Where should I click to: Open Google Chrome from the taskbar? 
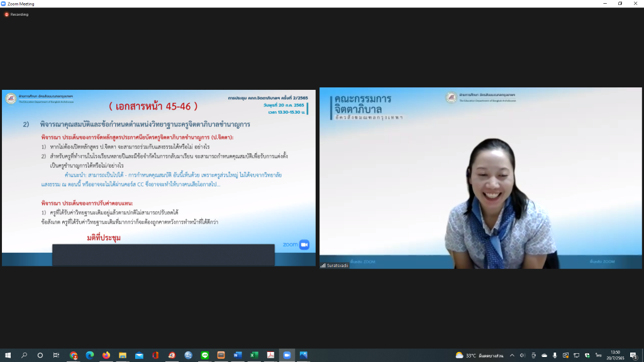click(74, 355)
